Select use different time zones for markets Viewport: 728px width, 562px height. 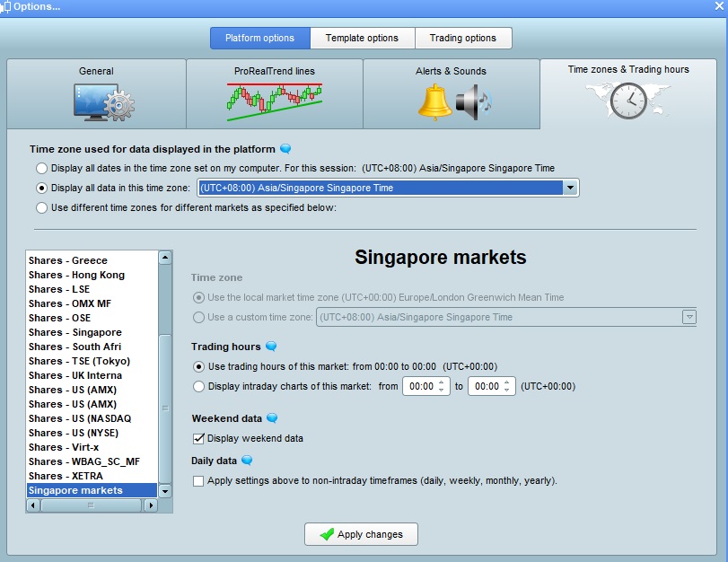[42, 207]
